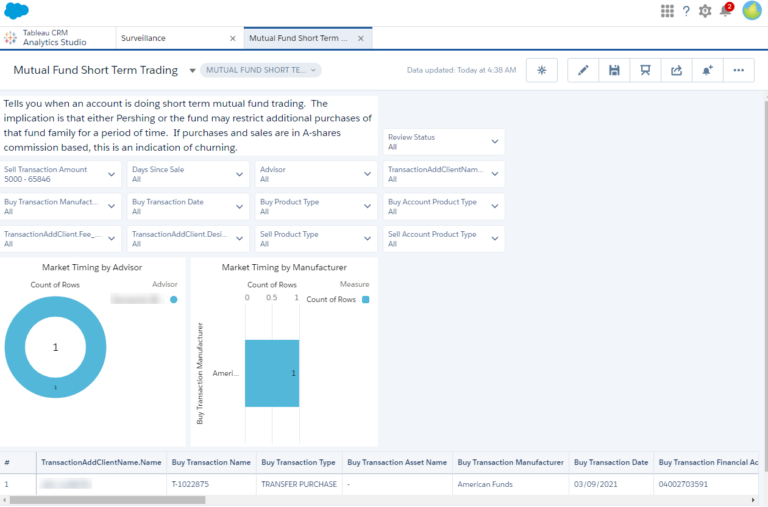Open the Advisor filter dropdown
This screenshot has width=768, height=507.
(316, 174)
